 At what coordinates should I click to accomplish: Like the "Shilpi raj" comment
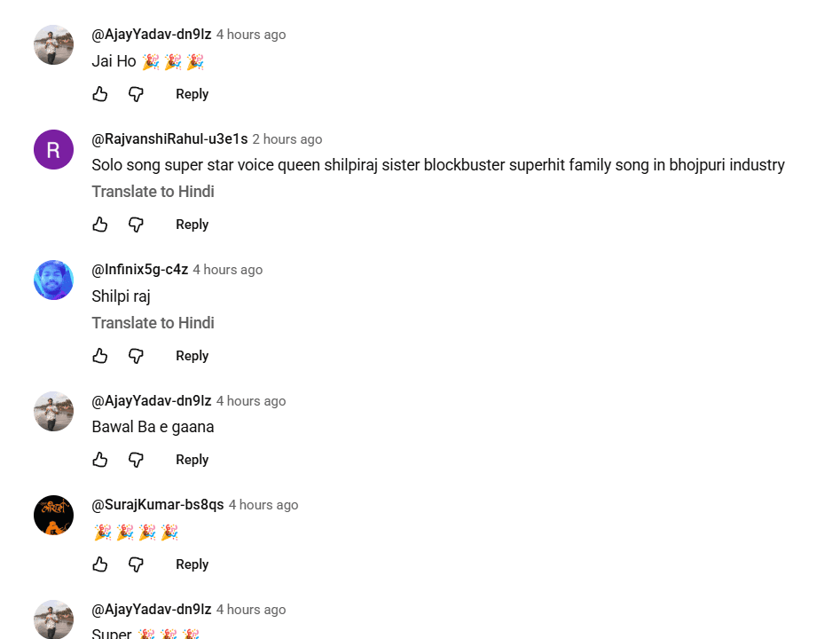pos(100,356)
